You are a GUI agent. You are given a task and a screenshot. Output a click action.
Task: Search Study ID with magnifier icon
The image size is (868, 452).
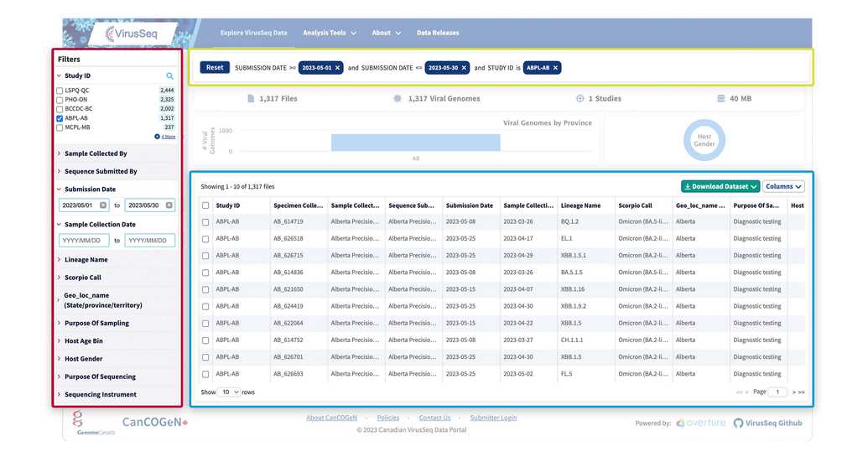[x=169, y=75]
